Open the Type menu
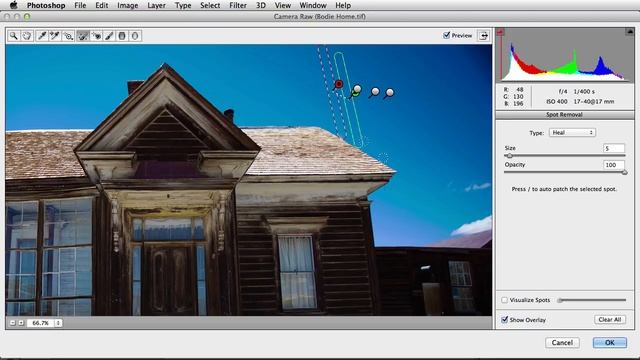Viewport: 640px width, 360px height. 183,5
